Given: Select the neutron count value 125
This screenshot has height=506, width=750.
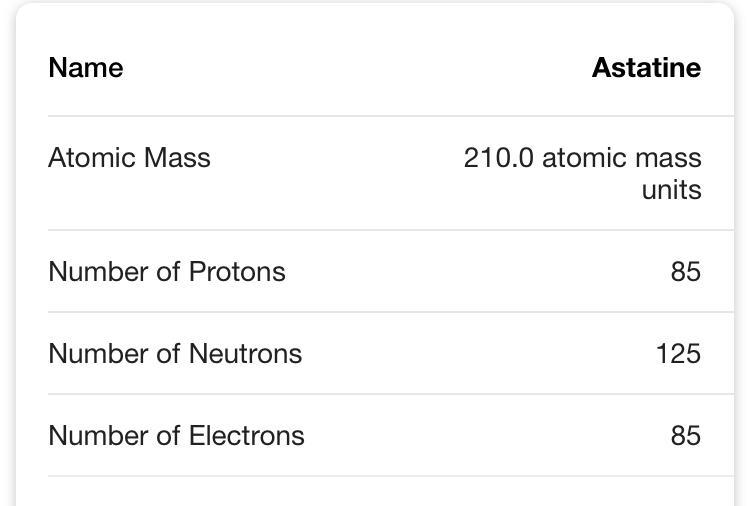Looking at the screenshot, I should pos(678,354).
